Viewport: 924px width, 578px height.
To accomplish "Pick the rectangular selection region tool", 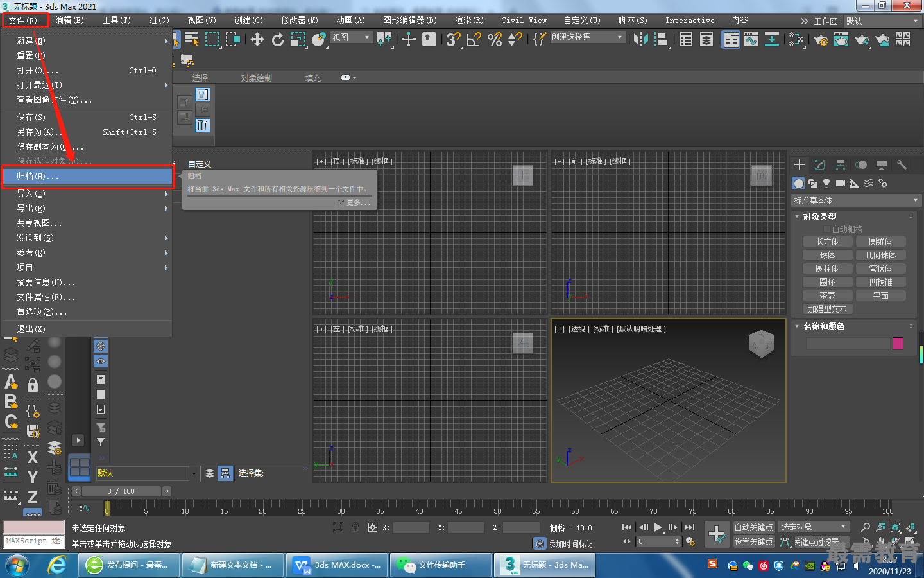I will coord(212,40).
